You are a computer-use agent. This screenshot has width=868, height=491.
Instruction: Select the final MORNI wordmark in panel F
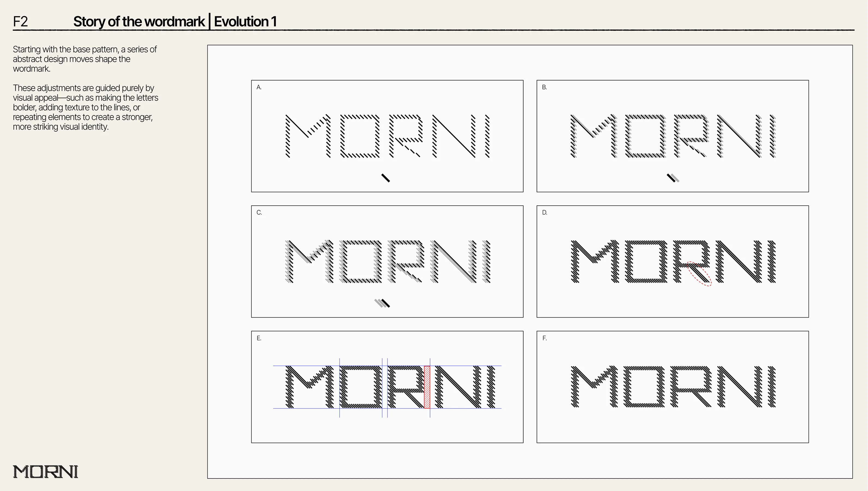pyautogui.click(x=673, y=387)
